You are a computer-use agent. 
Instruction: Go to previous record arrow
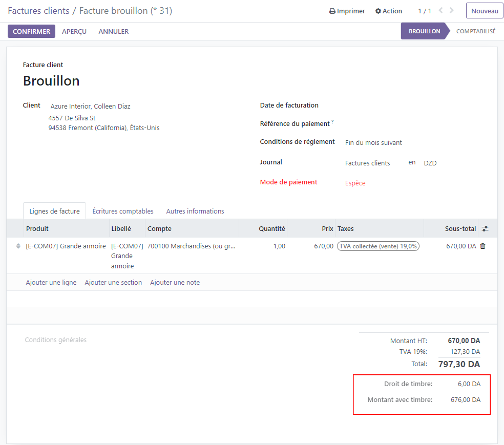tap(440, 10)
